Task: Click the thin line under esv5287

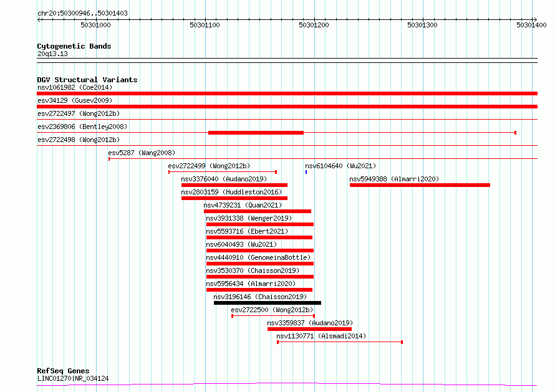Action: click(x=323, y=159)
